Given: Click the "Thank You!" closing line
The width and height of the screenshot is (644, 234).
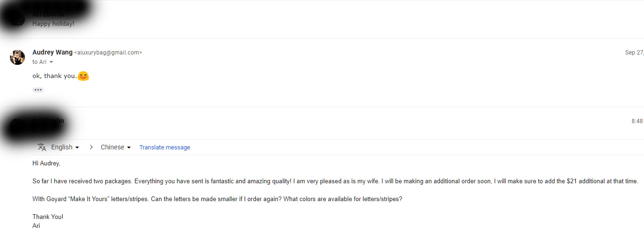Looking at the screenshot, I should (x=48, y=217).
